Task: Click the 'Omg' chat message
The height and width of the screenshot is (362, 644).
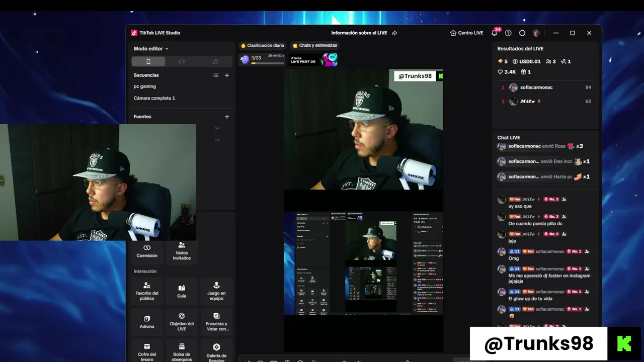Action: click(513, 258)
